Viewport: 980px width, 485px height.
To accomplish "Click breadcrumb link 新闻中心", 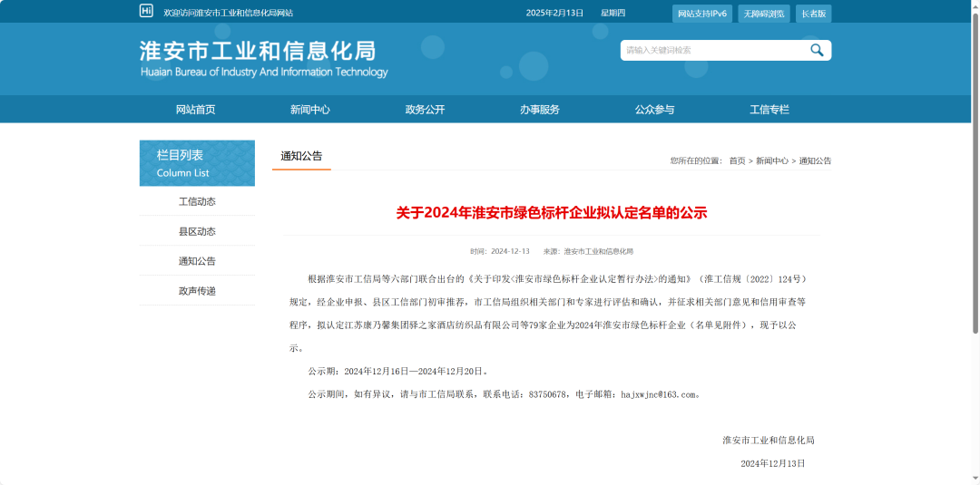I will [772, 161].
